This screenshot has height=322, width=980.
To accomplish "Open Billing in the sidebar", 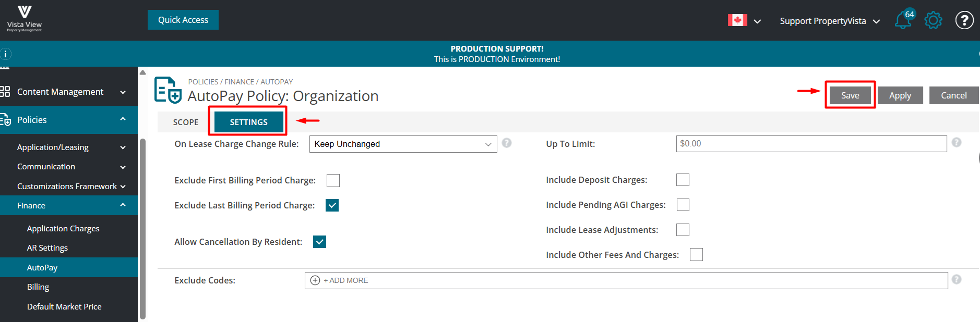I will (38, 287).
